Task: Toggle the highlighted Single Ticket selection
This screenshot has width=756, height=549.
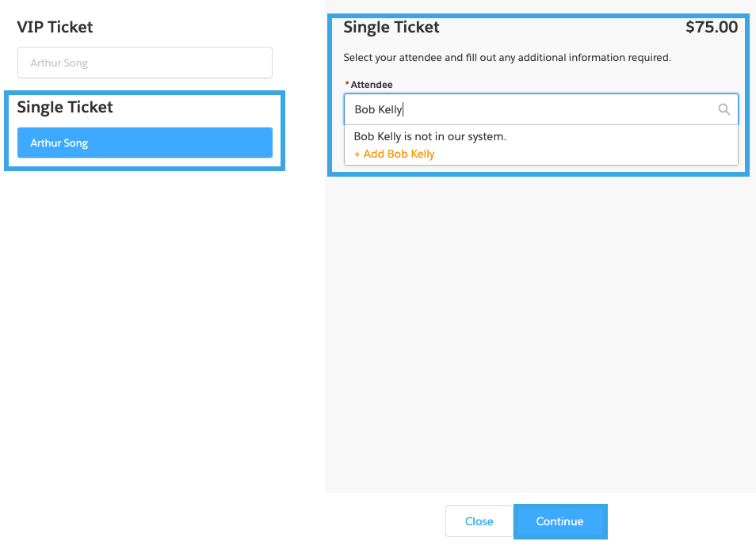Action: pos(144,143)
